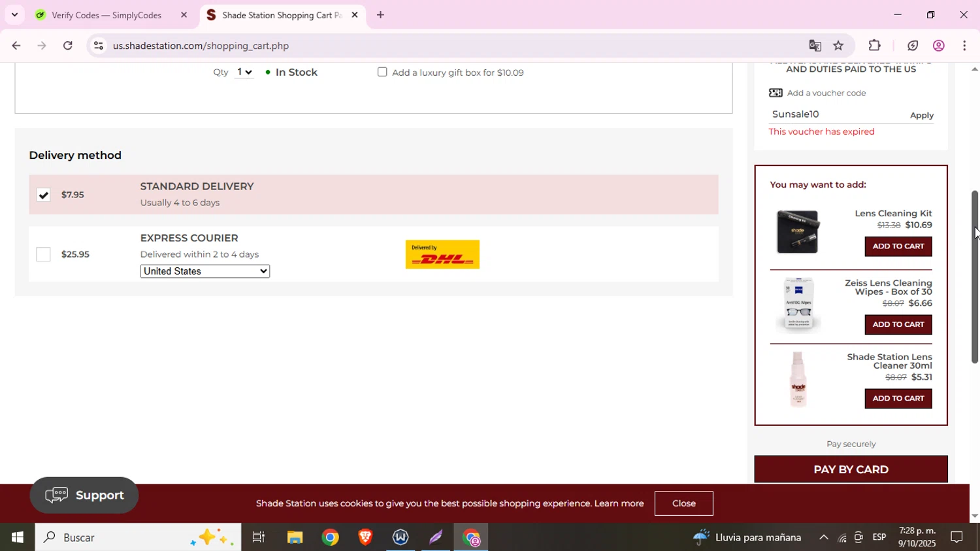980x551 pixels.
Task: Click the scrollbar down arrow
Action: pyautogui.click(x=975, y=516)
